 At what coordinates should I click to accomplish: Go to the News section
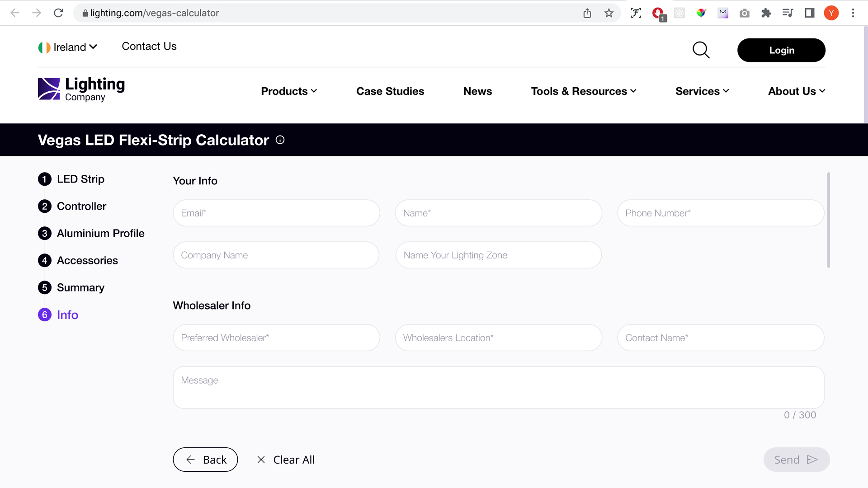(x=477, y=91)
